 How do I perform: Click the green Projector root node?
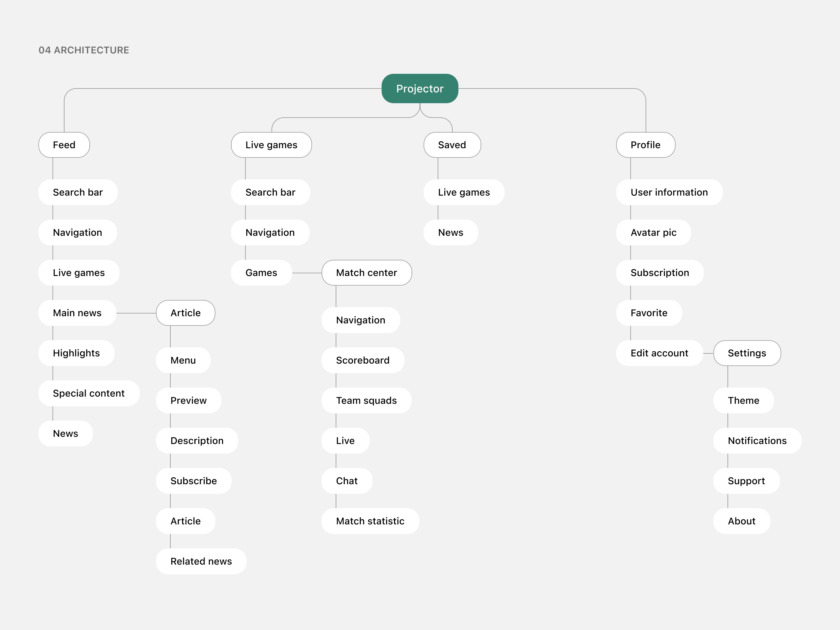[x=420, y=88]
